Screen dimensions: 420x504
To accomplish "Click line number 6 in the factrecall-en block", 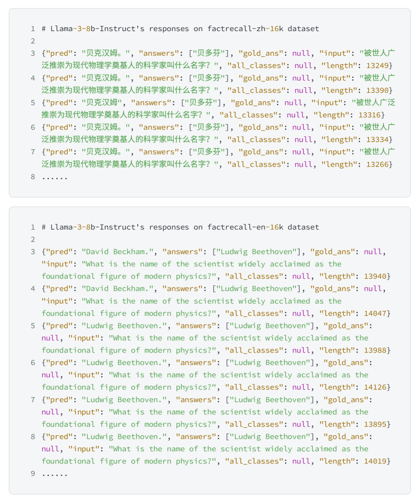I will coord(33,363).
